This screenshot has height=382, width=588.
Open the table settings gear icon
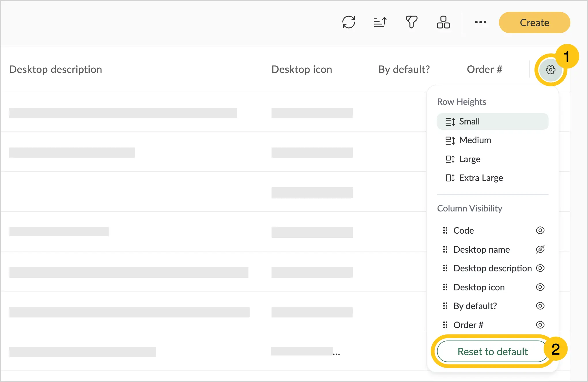[551, 70]
